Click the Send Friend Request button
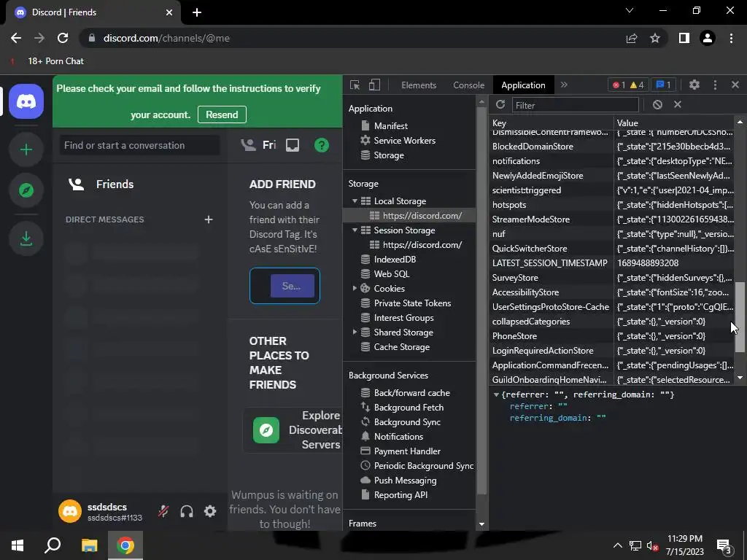Image resolution: width=747 pixels, height=560 pixels. (x=292, y=286)
